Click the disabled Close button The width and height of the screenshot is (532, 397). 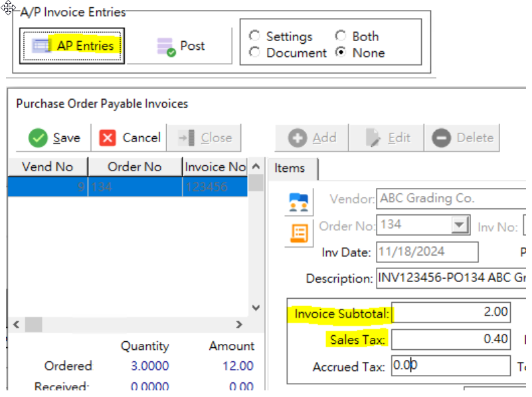tap(205, 137)
